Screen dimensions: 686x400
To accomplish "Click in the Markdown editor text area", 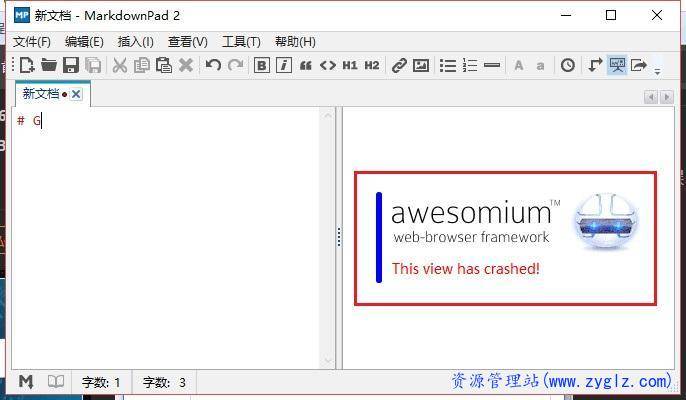I will tap(166, 239).
